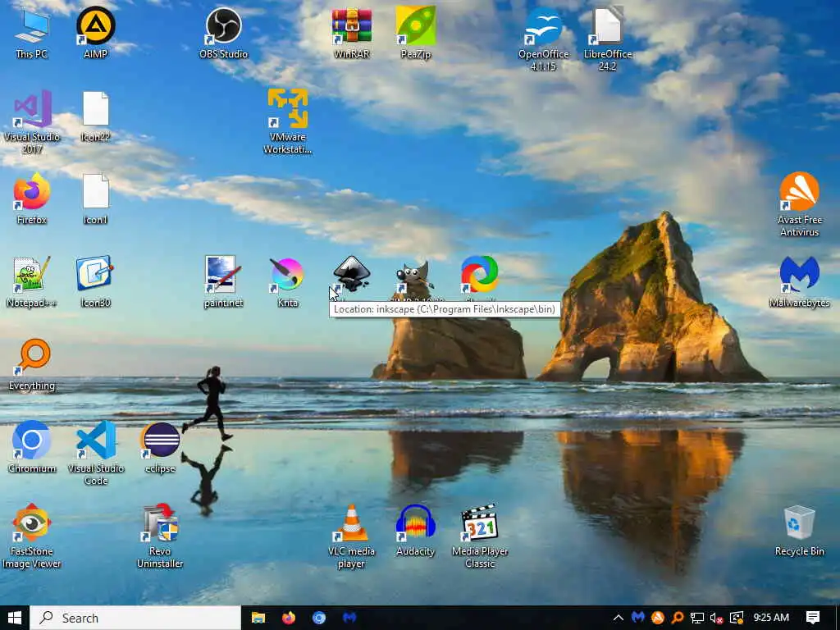This screenshot has width=840, height=630.
Task: Select the Malwarebytes desktop shortcut
Action: (x=799, y=281)
